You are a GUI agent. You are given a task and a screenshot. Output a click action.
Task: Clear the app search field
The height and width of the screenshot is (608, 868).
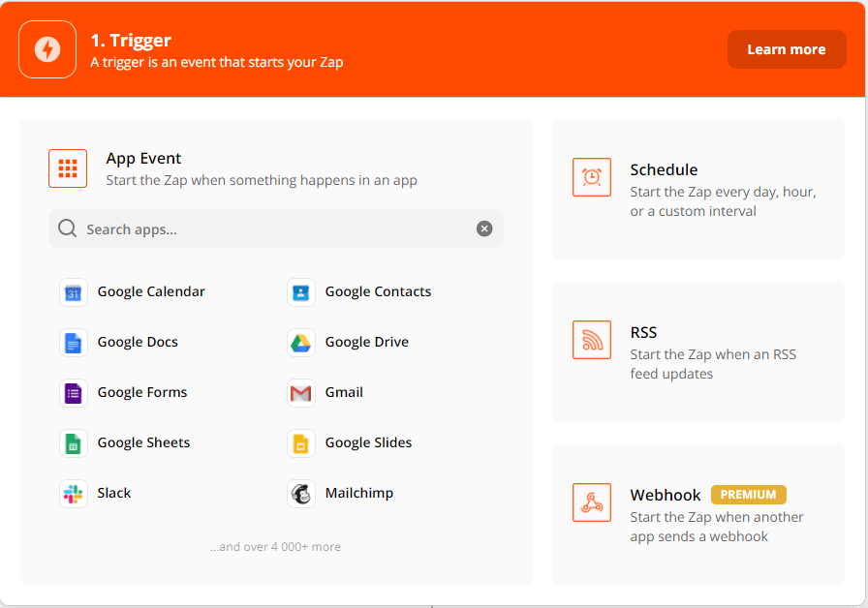(x=484, y=228)
